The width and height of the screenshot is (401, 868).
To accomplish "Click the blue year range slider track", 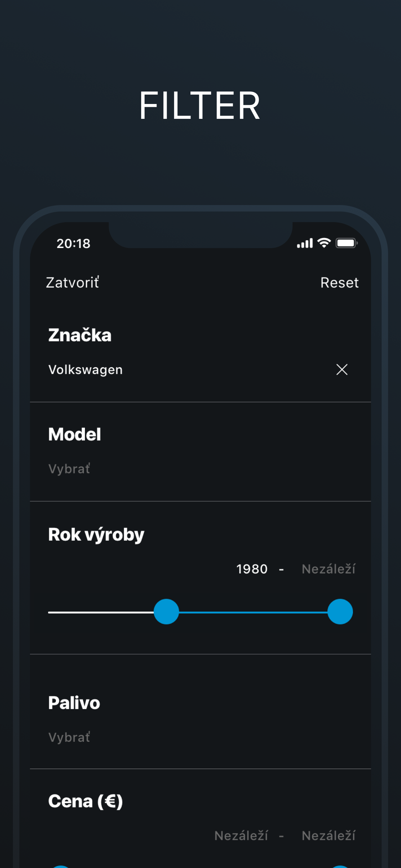I will [253, 612].
